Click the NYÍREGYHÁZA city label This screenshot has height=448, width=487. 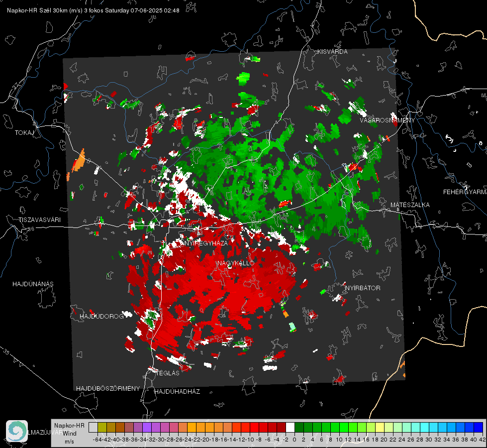click(206, 243)
